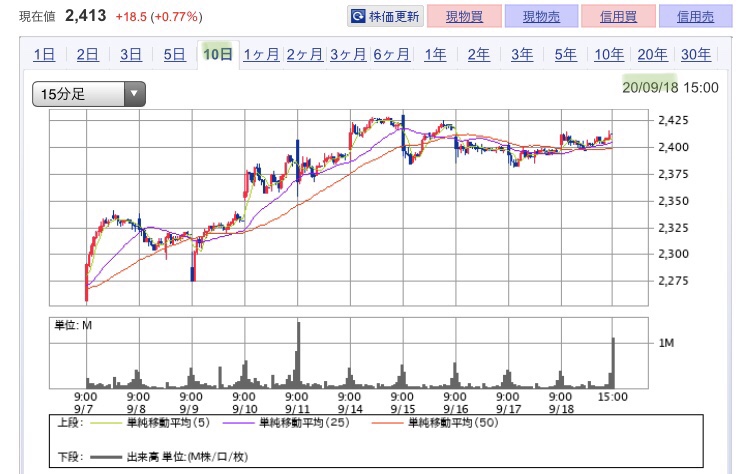Viewport: 740px width, 474px height.
Task: Click the 3ヶ月 range tab
Action: pos(348,54)
